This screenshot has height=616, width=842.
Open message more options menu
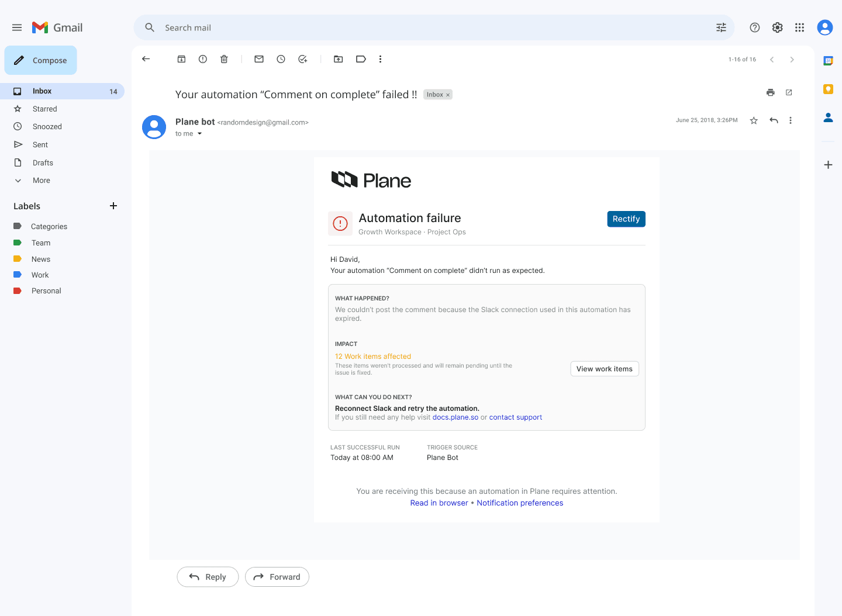point(791,120)
